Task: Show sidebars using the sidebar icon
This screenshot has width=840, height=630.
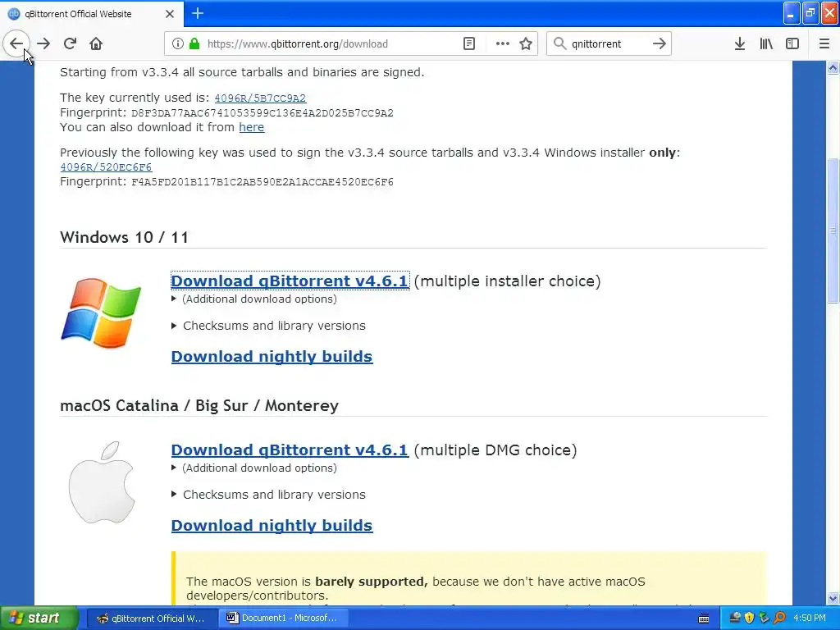Action: point(792,44)
